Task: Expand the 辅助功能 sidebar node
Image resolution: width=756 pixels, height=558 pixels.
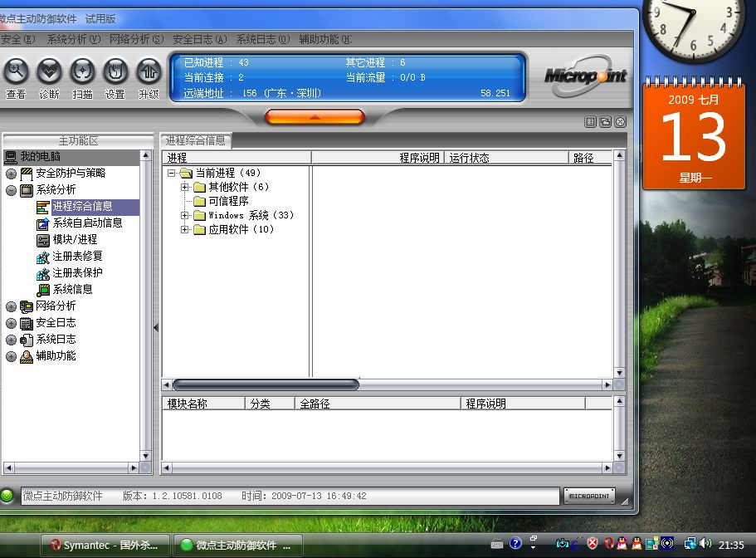Action: [x=11, y=356]
